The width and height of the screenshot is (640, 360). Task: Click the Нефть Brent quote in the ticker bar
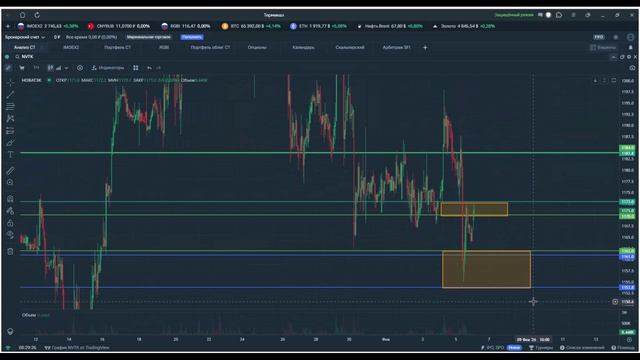[x=390, y=26]
